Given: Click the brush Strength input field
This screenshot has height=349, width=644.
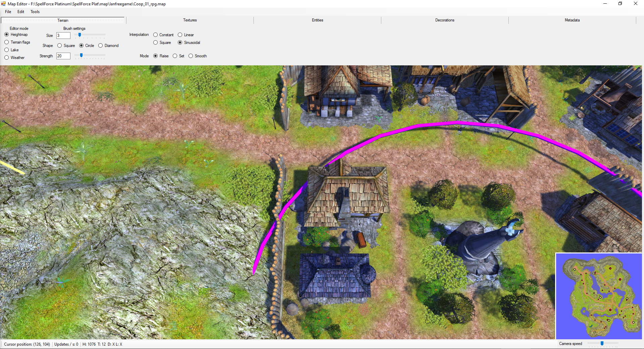Looking at the screenshot, I should point(63,56).
